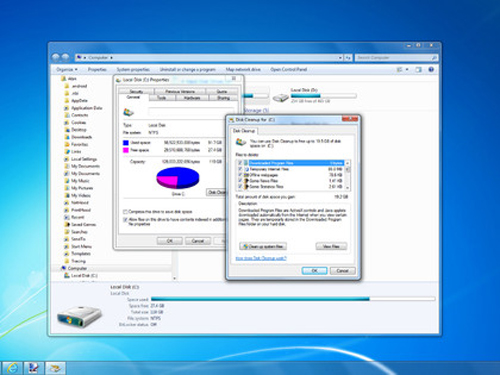Toggle Downloaded Program Files checkbox
Viewport: 500px width, 375px height.
pyautogui.click(x=240, y=163)
